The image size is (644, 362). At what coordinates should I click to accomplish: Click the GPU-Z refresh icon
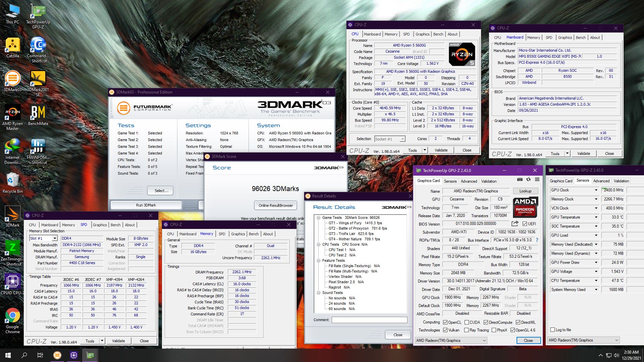(x=528, y=180)
